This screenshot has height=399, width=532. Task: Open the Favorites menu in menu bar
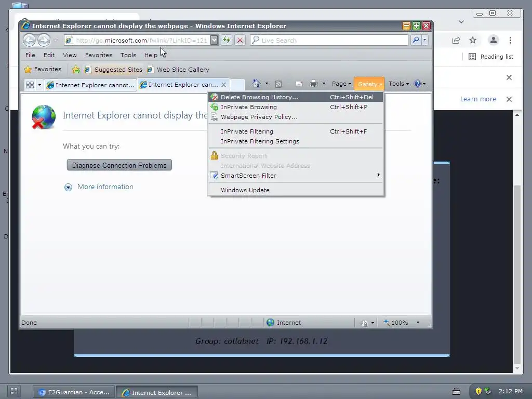[x=98, y=55]
